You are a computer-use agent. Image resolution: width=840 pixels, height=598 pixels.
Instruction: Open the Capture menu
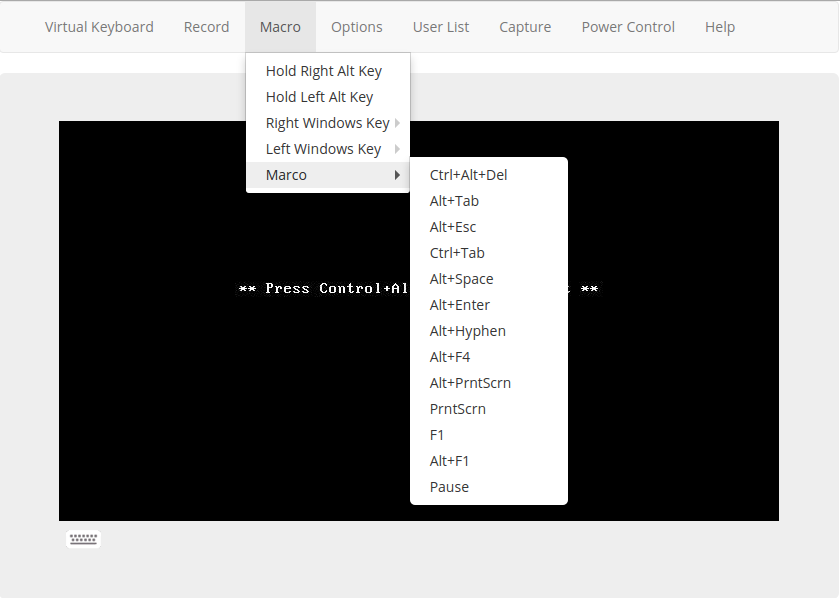(525, 27)
